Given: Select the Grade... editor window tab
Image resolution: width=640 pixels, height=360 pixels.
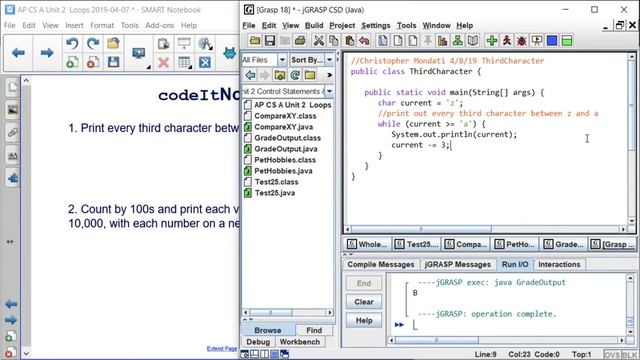Looking at the screenshot, I should pyautogui.click(x=564, y=244).
